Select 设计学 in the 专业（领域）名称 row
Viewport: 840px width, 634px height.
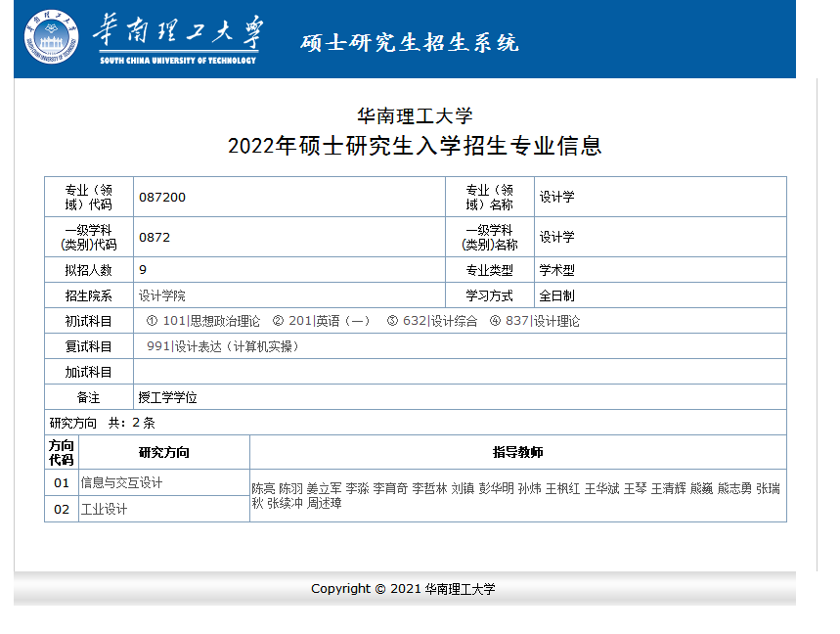click(x=556, y=198)
